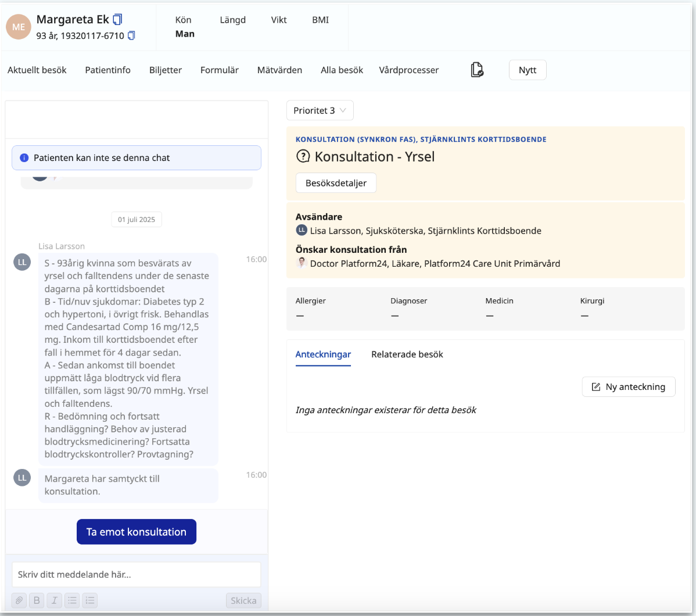
Task: Click 'Patienten kan inte se denna chat' notice
Action: pyautogui.click(x=137, y=157)
